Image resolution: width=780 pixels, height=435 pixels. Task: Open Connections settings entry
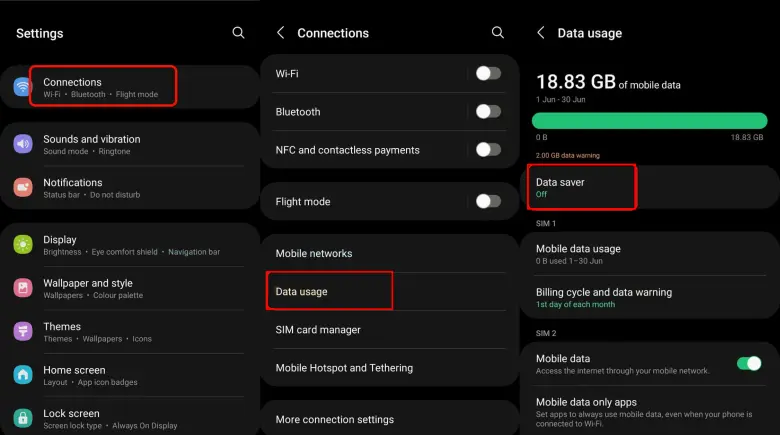click(x=129, y=87)
